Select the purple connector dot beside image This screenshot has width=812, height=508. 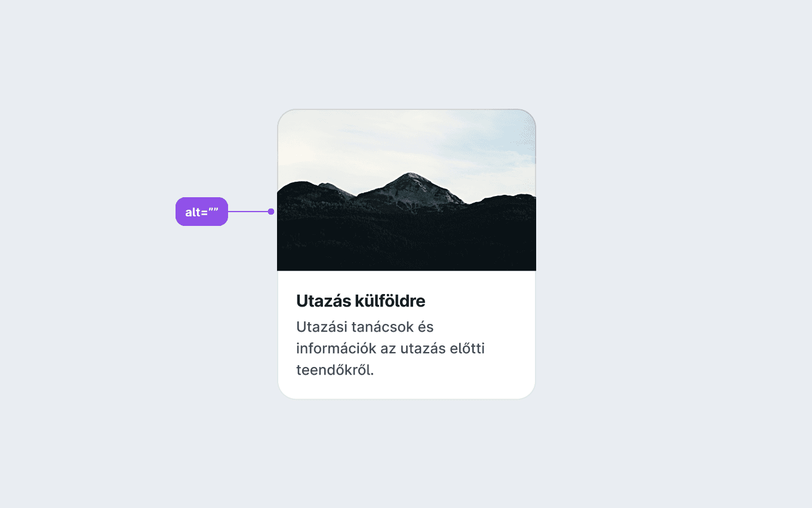271,212
